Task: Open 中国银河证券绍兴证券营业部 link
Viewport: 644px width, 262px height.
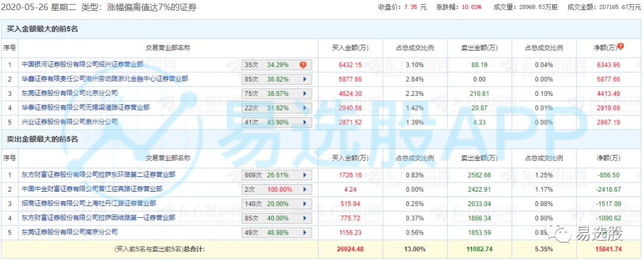Action: pos(82,64)
